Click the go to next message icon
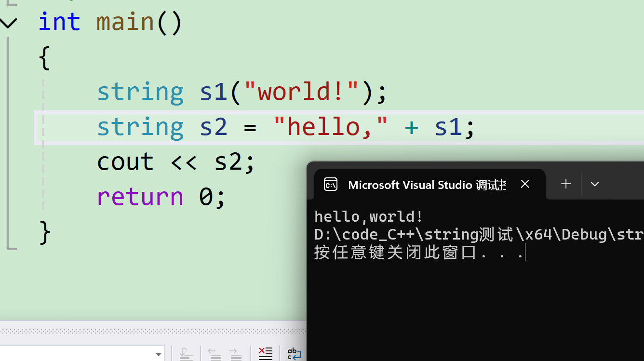644x361 pixels. pyautogui.click(x=236, y=353)
